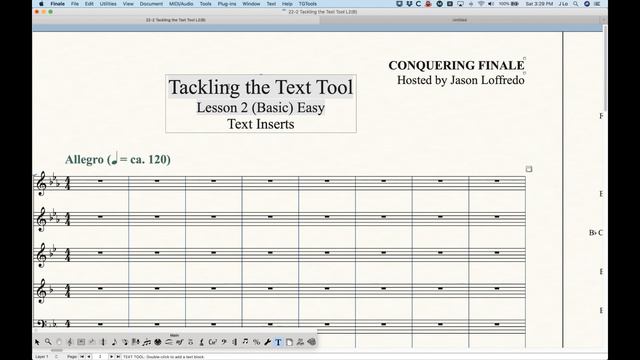Select the Tackling the Text Tool title block

261,87
